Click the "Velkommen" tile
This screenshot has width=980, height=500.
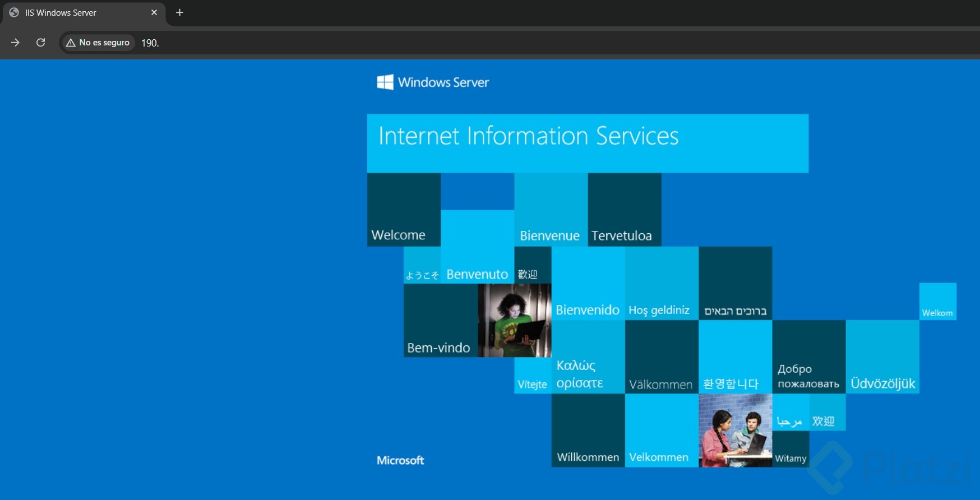662,430
